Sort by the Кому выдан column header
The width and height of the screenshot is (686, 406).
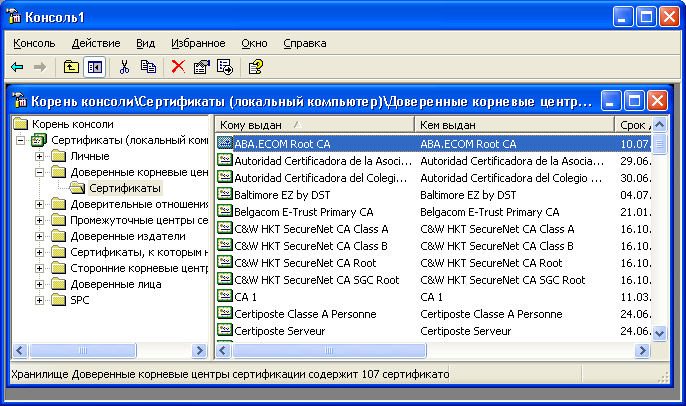coord(315,125)
